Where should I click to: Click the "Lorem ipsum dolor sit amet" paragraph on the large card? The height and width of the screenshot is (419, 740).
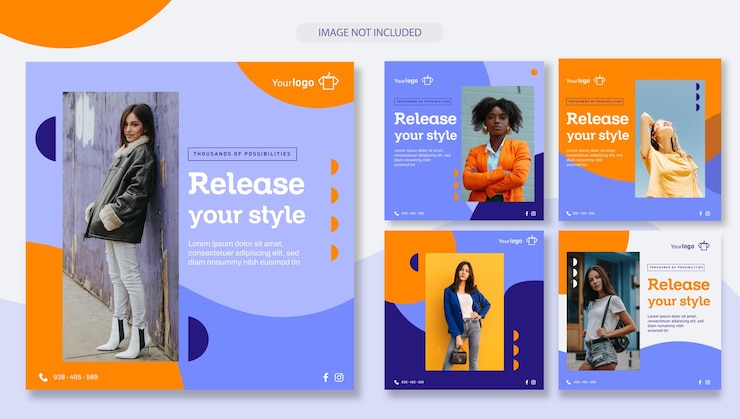[x=244, y=253]
